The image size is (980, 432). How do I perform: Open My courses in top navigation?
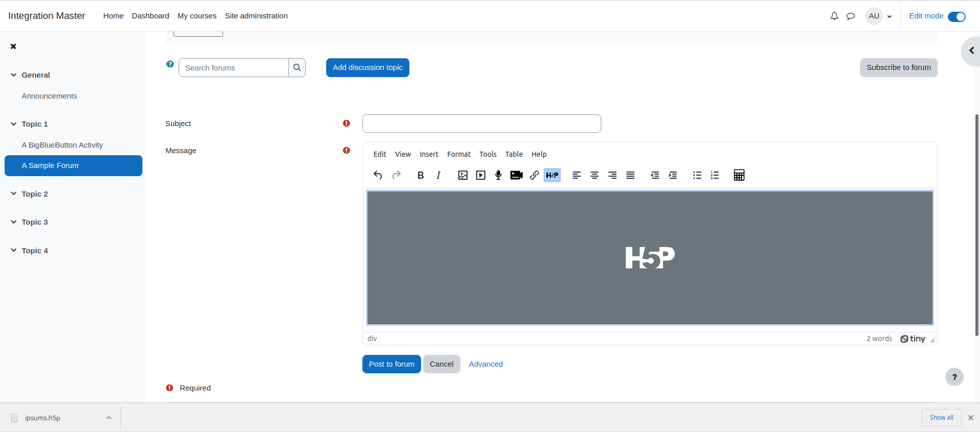coord(197,16)
